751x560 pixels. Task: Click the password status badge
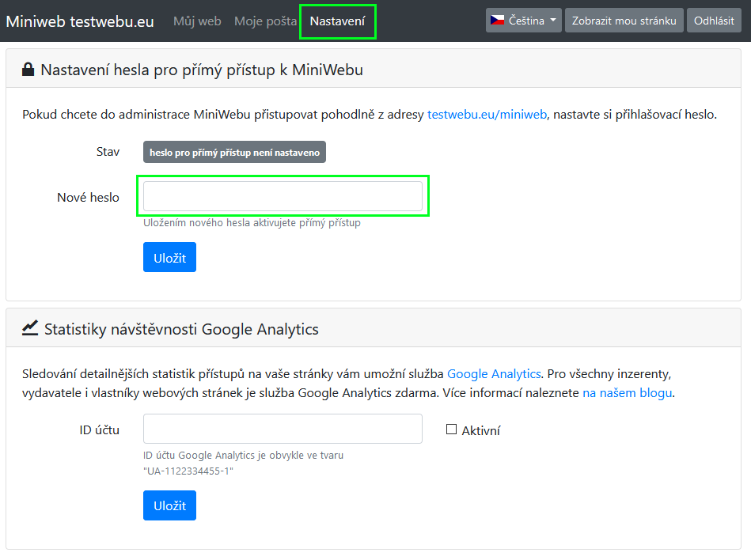coord(234,152)
